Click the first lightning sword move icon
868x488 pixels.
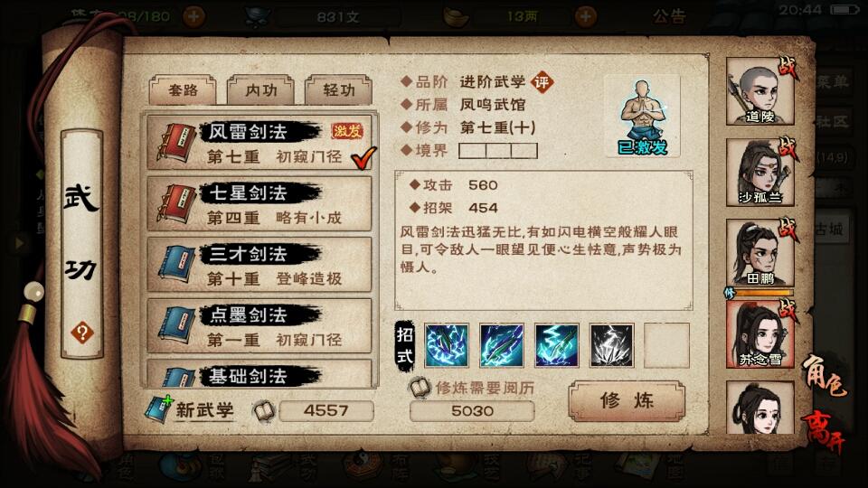446,345
